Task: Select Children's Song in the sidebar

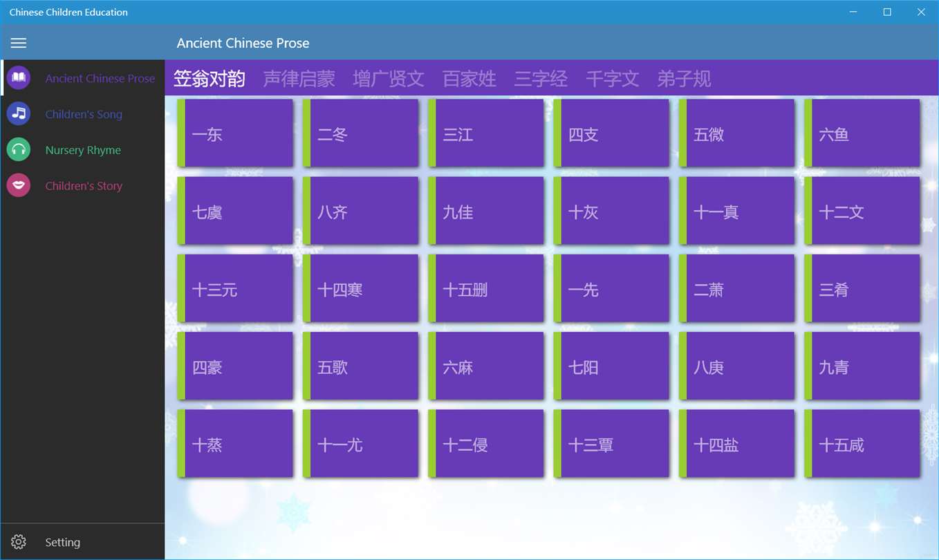Action: (x=84, y=115)
